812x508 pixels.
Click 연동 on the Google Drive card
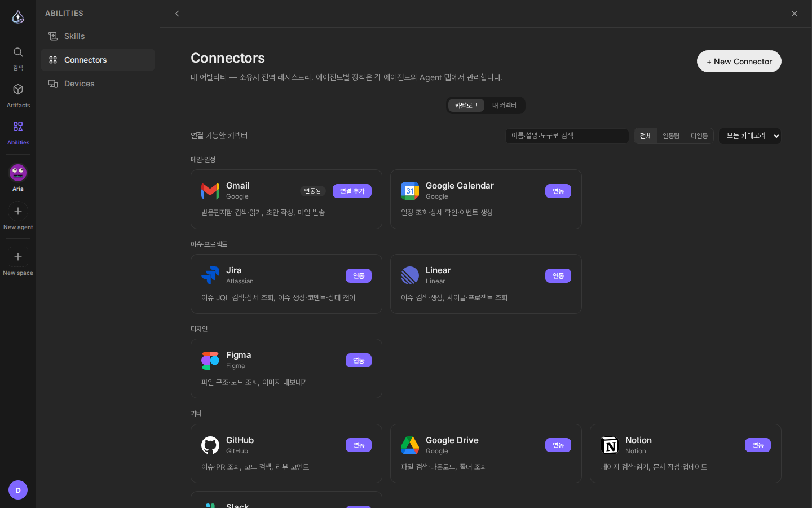[558, 445]
